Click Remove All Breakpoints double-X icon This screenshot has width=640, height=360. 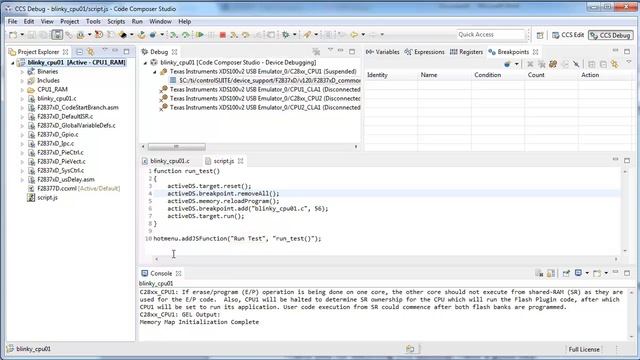coord(542,64)
